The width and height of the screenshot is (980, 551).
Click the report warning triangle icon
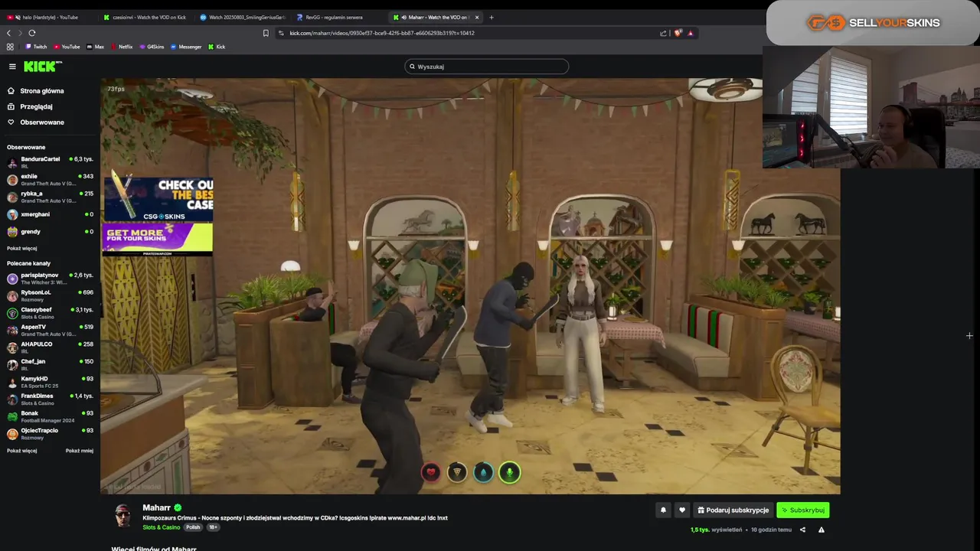[822, 530]
